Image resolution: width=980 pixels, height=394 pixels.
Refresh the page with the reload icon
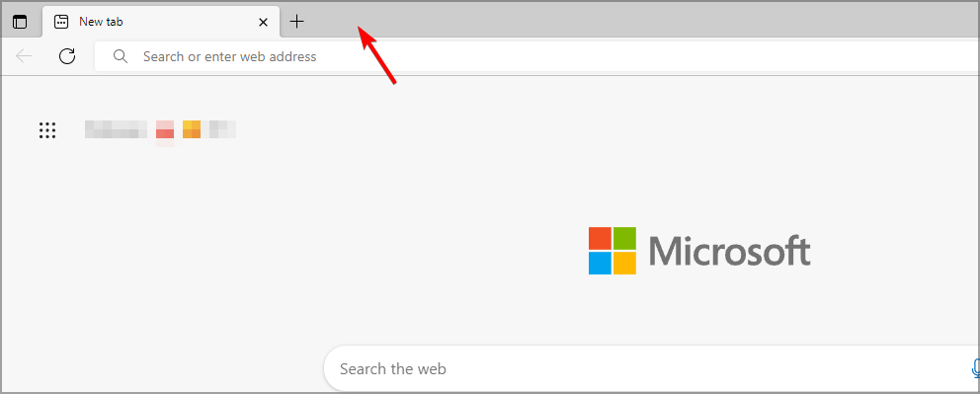tap(67, 56)
